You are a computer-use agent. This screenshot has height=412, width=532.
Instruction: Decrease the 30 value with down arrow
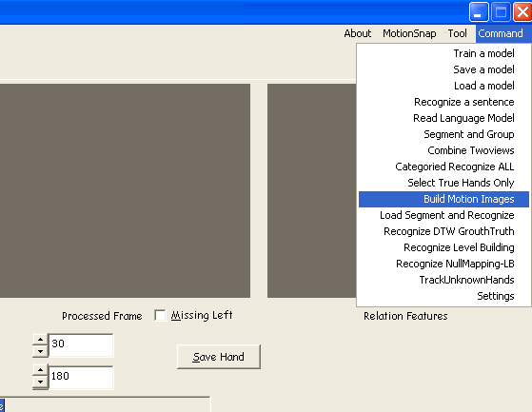(40, 351)
